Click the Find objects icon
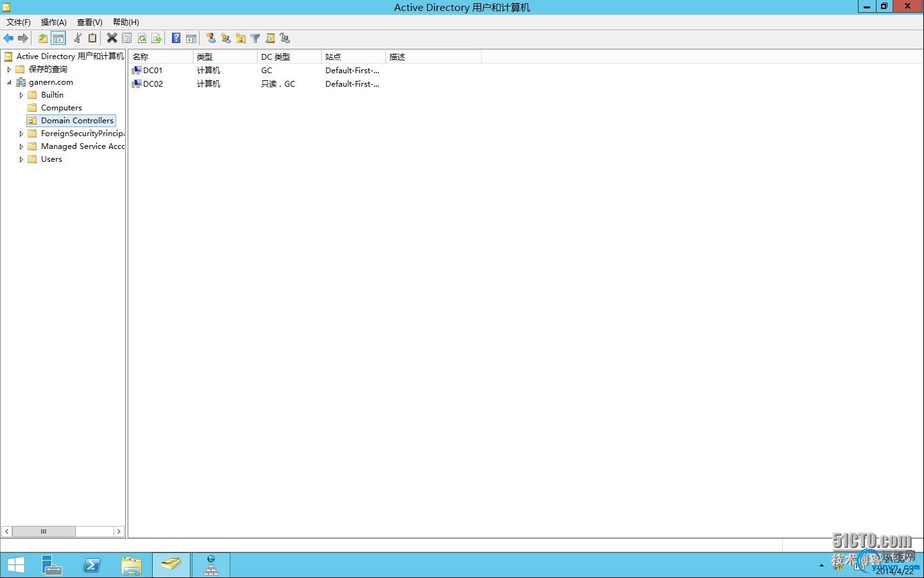 coord(270,39)
